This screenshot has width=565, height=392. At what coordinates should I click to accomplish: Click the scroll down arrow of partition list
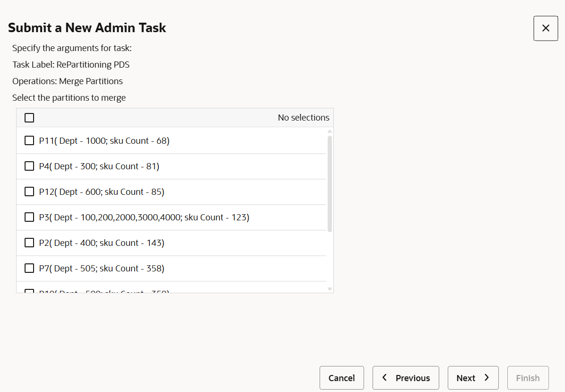click(330, 289)
